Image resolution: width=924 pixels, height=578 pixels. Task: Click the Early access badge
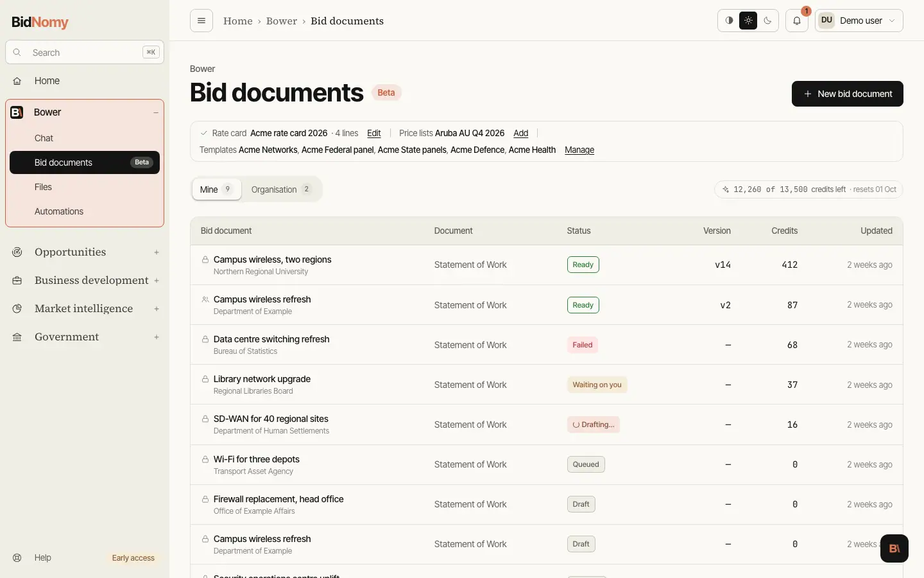[133, 558]
